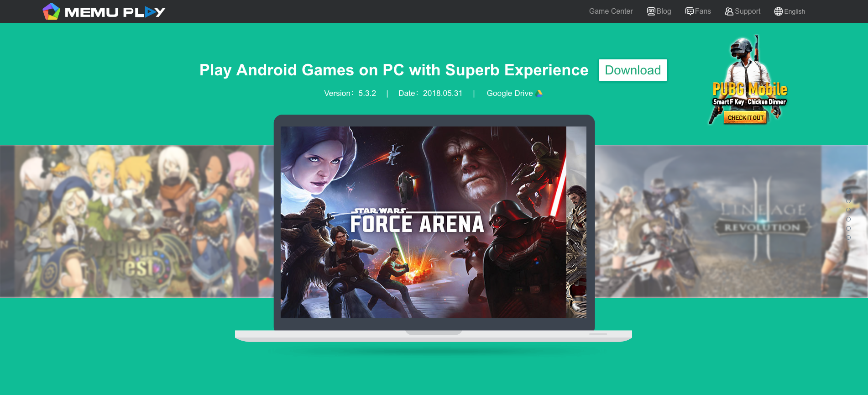The image size is (868, 395).
Task: Open the Game Center menu item
Action: coord(611,11)
